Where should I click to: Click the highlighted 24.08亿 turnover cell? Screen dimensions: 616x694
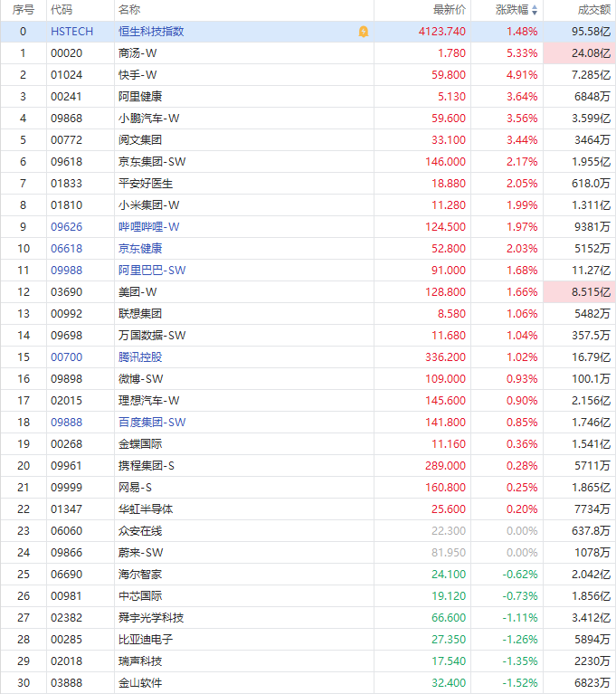pyautogui.click(x=579, y=53)
